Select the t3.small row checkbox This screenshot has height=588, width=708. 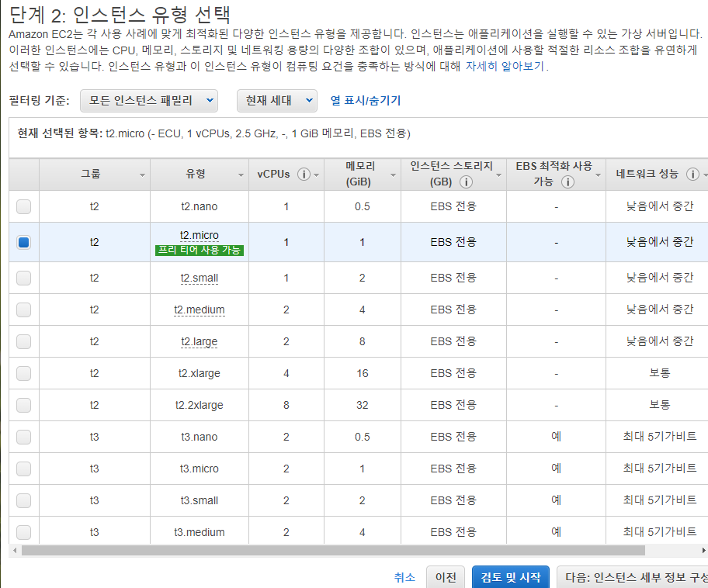(x=23, y=500)
